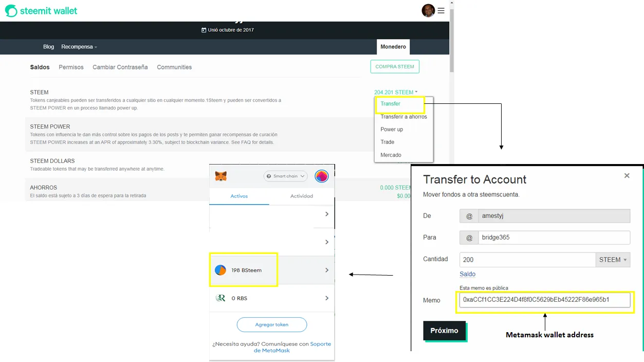
Task: Open Cambiar Contraseña tab
Action: click(120, 67)
